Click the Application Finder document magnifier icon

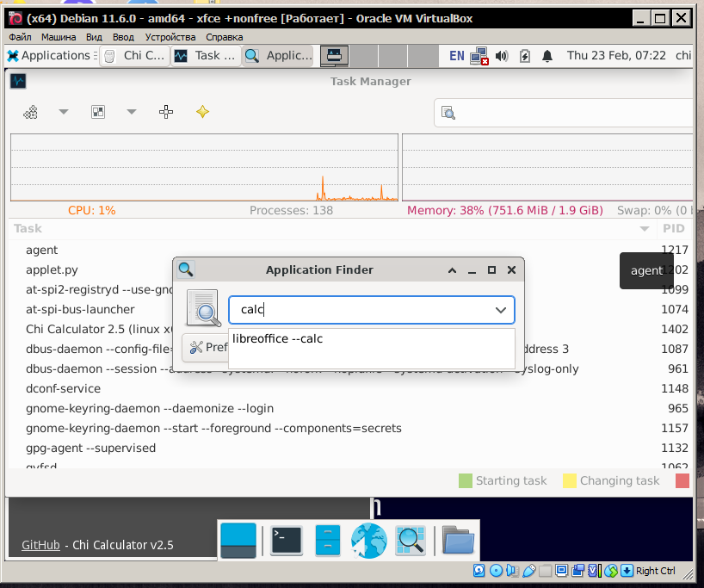point(204,308)
